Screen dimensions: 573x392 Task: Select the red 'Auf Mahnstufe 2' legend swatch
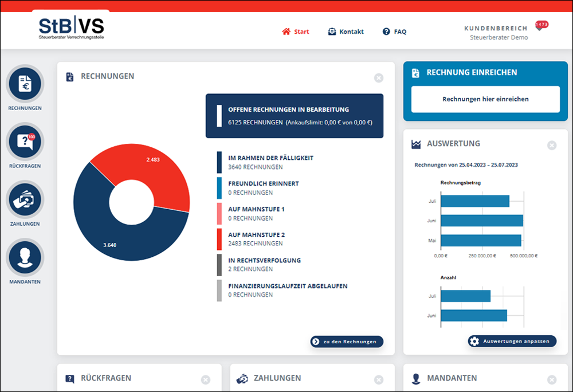click(x=219, y=240)
